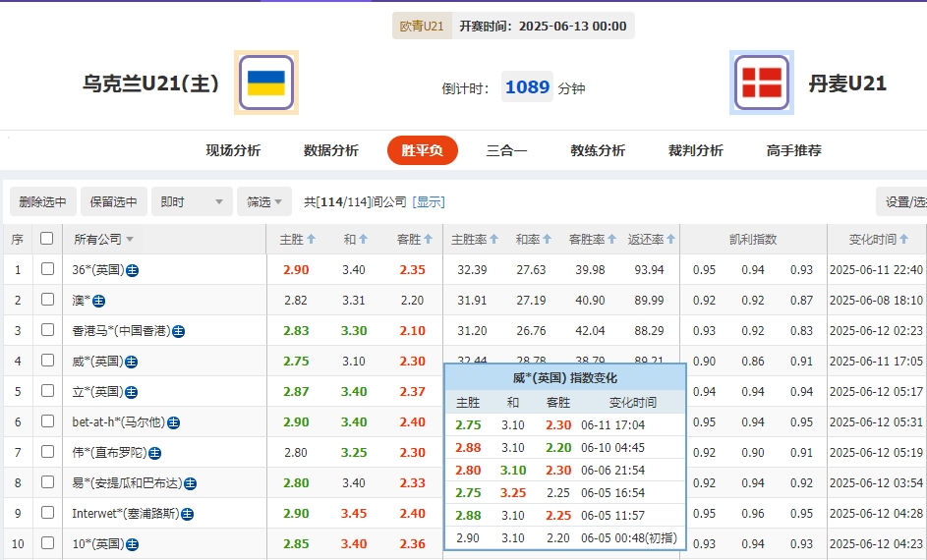Switch to the 数据分析 tab

point(331,150)
